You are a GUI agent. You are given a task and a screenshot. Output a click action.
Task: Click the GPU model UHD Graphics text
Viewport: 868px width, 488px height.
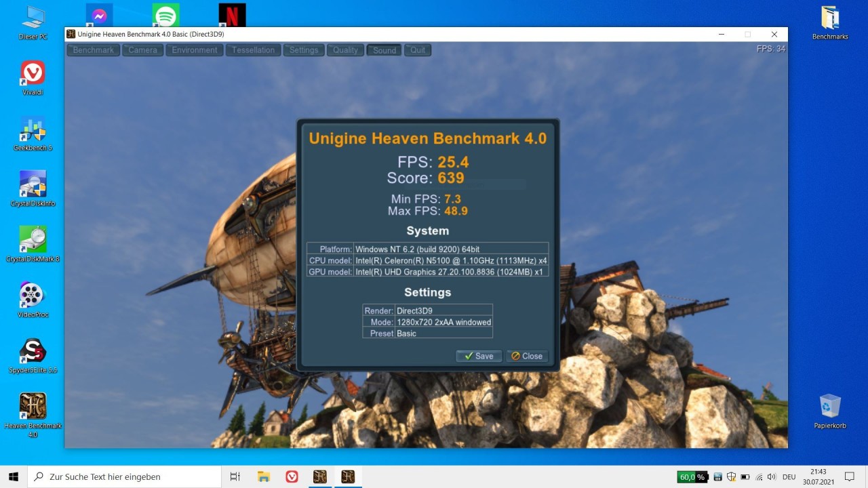pyautogui.click(x=449, y=272)
